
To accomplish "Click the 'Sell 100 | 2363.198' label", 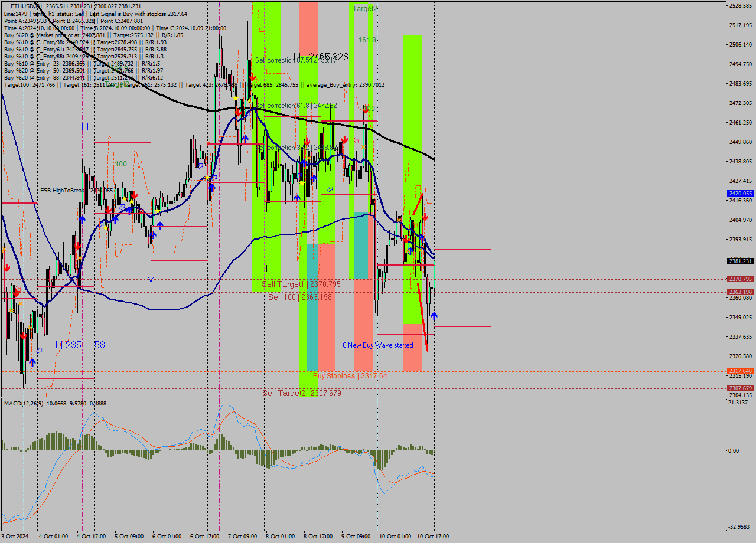I will point(300,297).
